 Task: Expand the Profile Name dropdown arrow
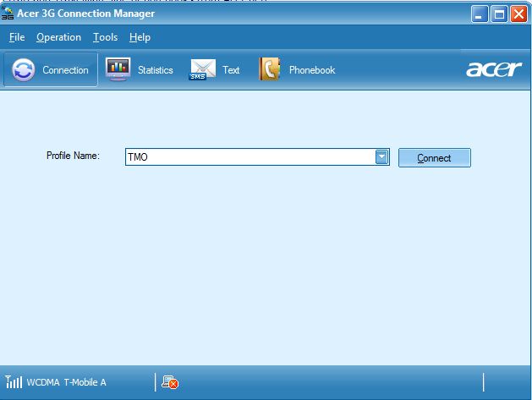pyautogui.click(x=381, y=157)
